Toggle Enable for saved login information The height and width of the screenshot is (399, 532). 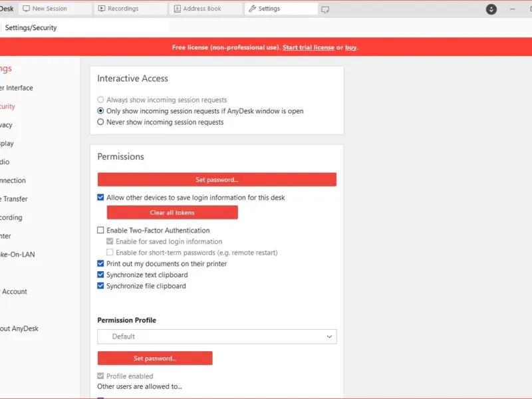(110, 241)
